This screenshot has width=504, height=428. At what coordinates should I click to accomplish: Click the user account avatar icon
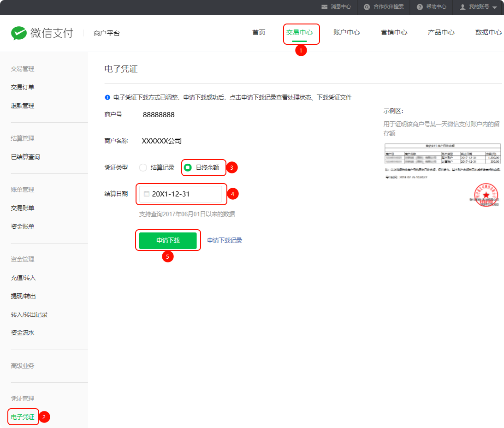462,7
